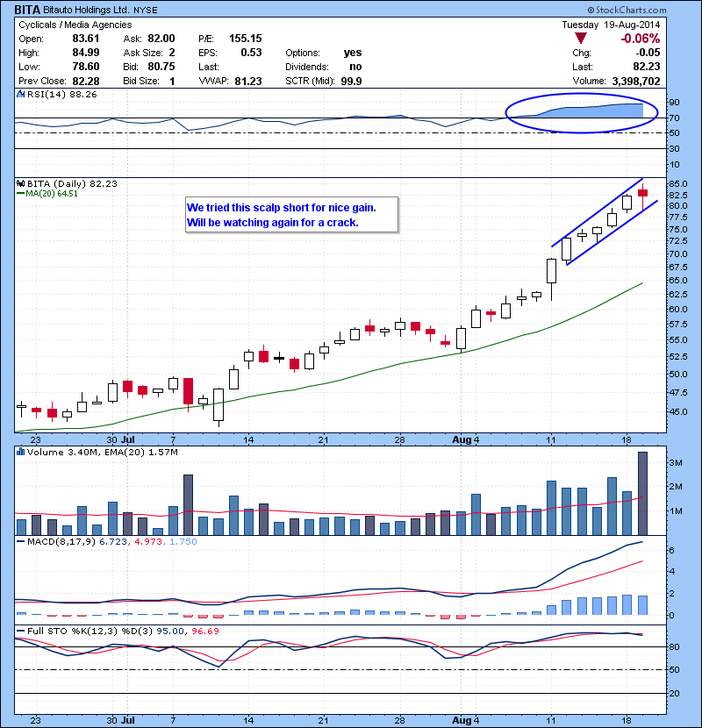Click the RSI(14) indicator icon
The width and height of the screenshot is (702, 728).
(20, 94)
